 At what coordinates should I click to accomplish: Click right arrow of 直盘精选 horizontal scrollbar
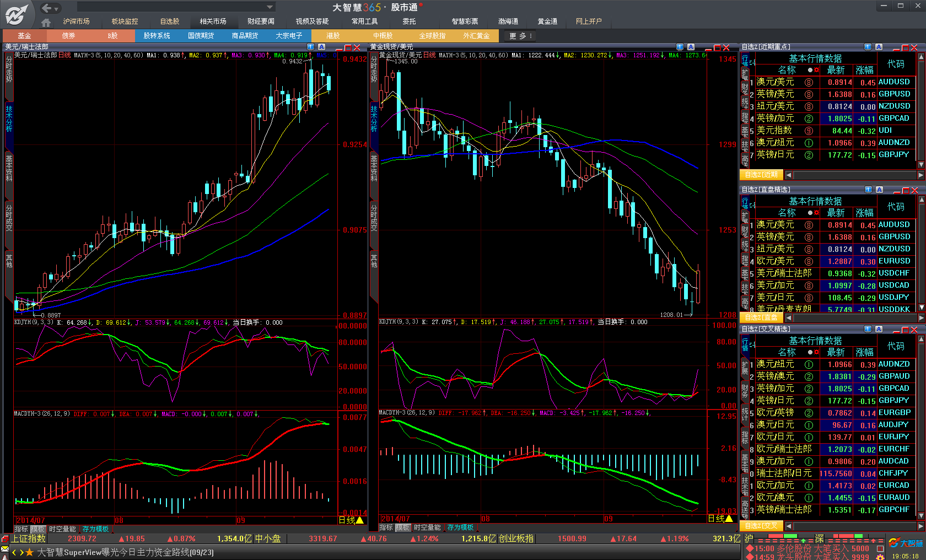click(920, 318)
